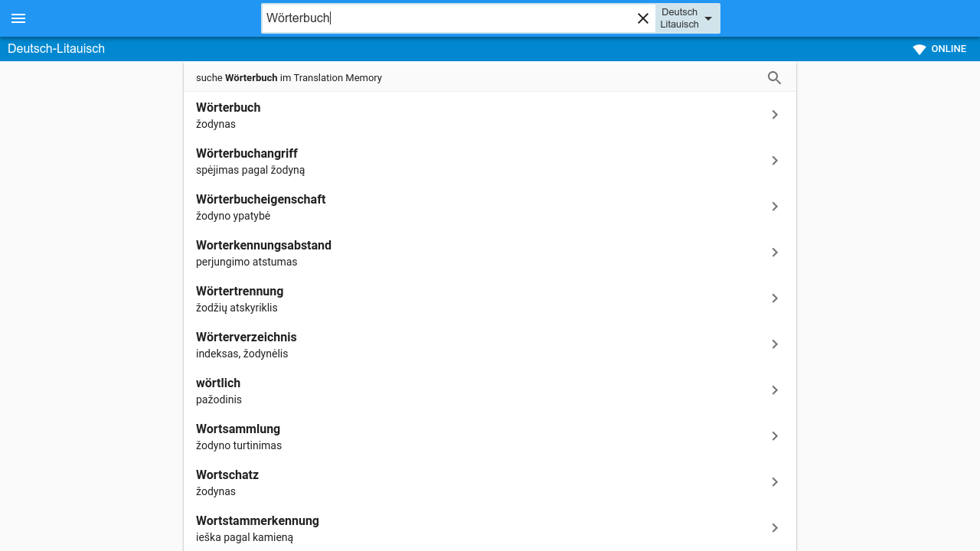Open the Wortschatz entry

click(x=490, y=482)
